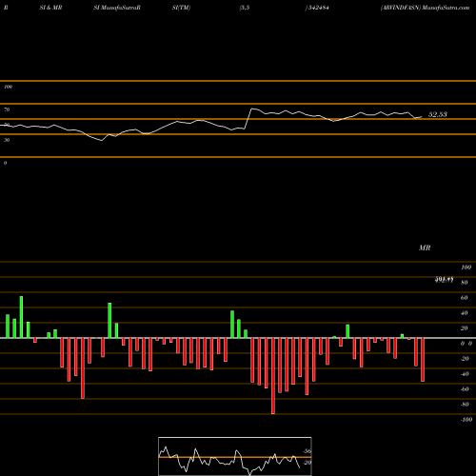Click the 'SI MunafaSutraR' header text
The image size is (476, 476).
(x=117, y=8)
